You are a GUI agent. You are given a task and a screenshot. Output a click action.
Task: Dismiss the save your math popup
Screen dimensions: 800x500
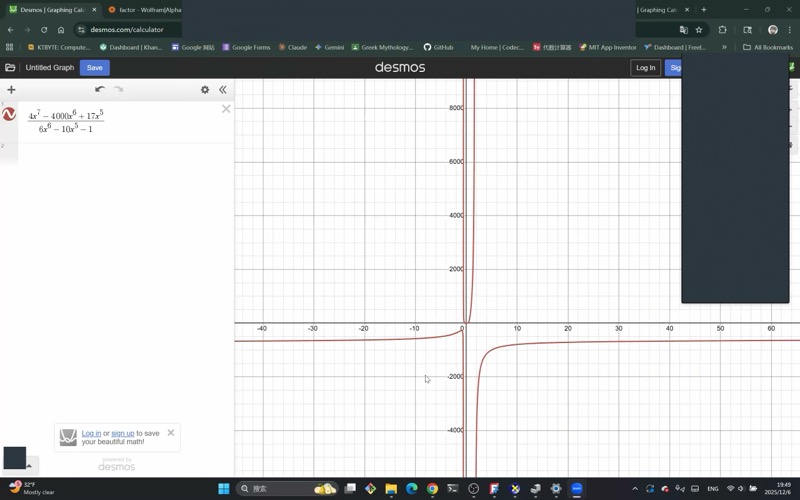171,433
